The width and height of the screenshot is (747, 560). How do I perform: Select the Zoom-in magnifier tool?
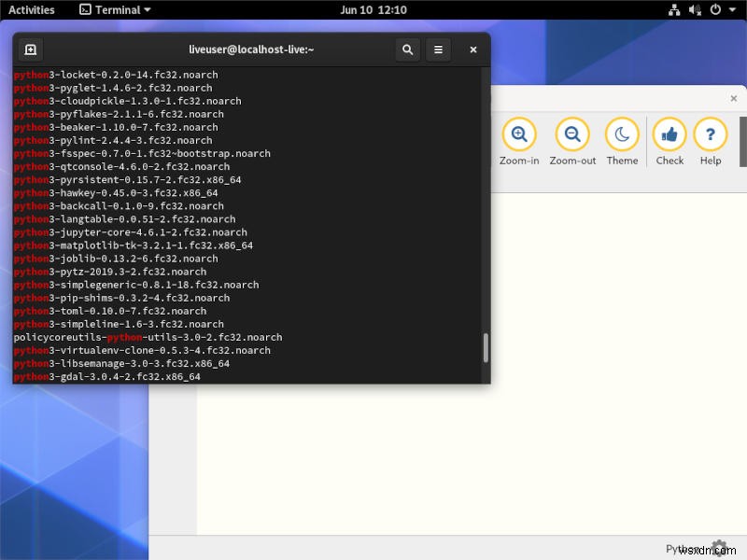click(x=520, y=133)
